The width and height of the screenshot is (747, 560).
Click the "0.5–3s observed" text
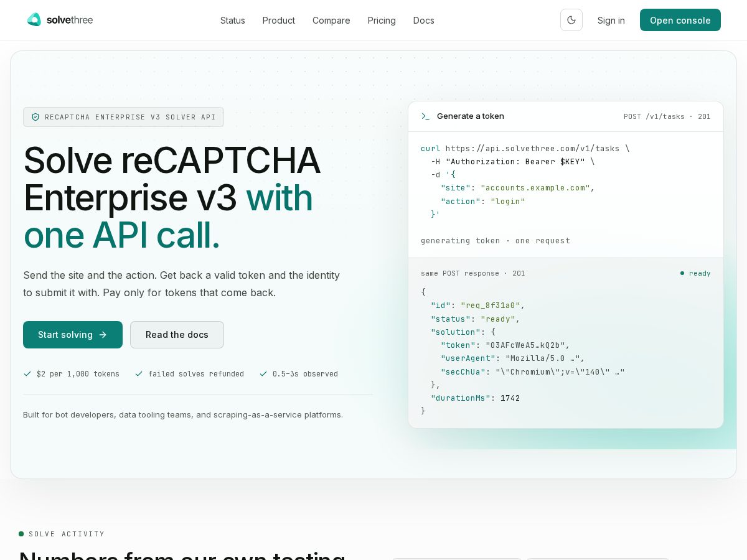click(x=305, y=374)
